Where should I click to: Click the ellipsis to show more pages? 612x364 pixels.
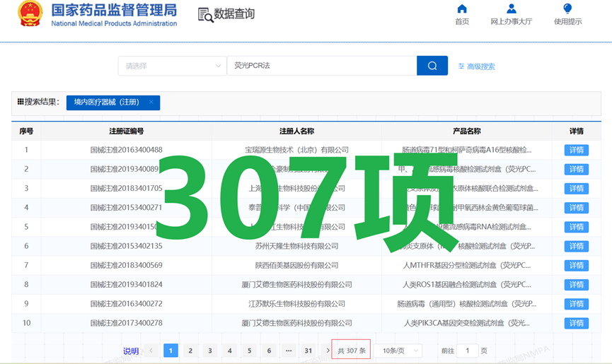tap(289, 351)
